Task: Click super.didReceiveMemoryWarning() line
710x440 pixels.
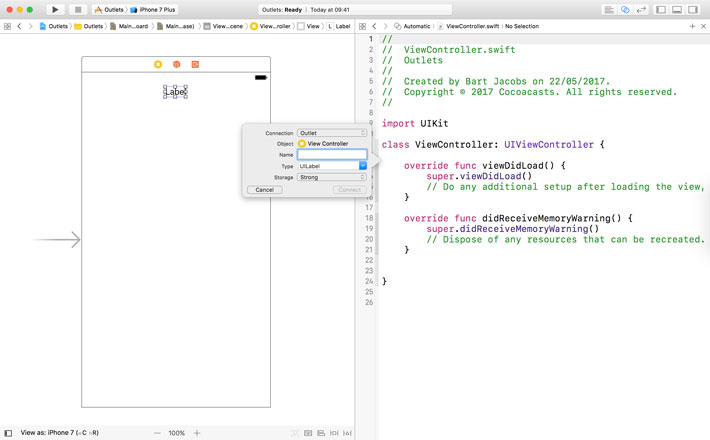Action: (513, 229)
